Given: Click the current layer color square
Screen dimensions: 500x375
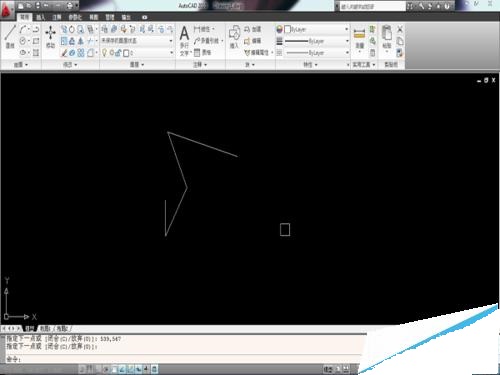Looking at the screenshot, I should click(x=126, y=53).
